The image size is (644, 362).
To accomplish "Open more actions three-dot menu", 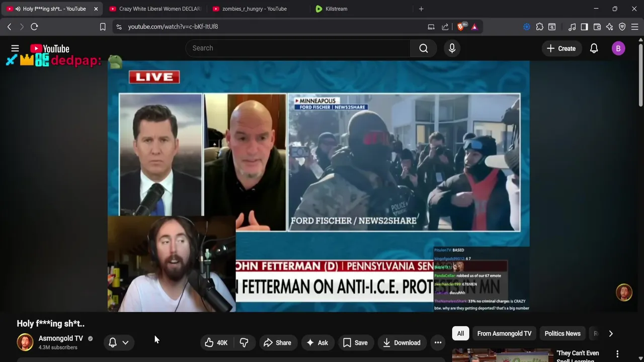I will tap(438, 343).
